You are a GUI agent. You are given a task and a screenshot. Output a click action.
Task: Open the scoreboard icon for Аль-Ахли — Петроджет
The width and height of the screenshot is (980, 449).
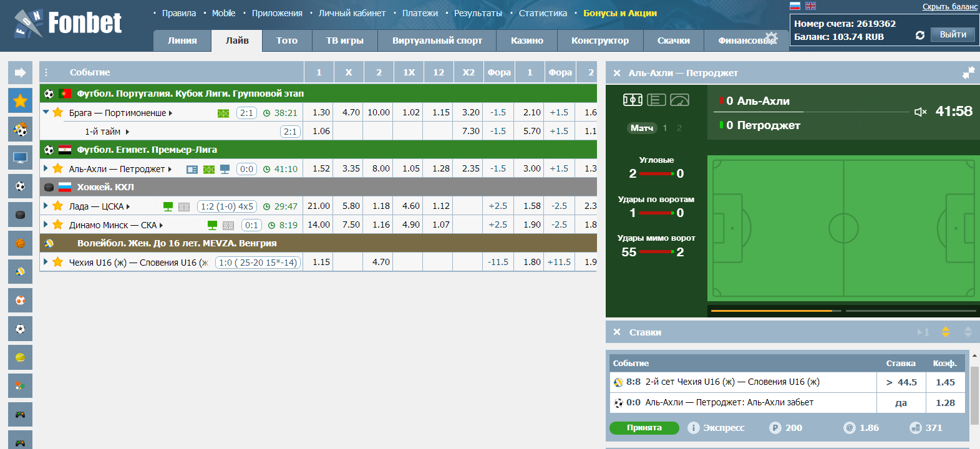point(192,169)
